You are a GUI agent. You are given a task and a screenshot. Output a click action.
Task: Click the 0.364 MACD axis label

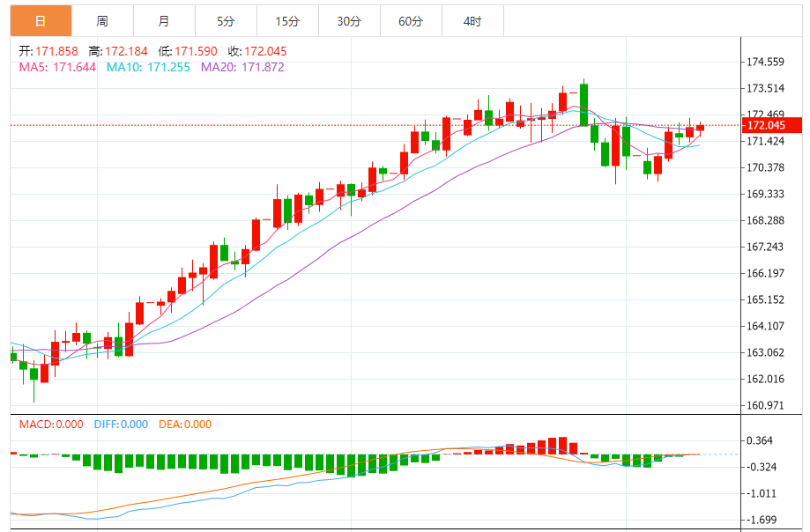[760, 440]
